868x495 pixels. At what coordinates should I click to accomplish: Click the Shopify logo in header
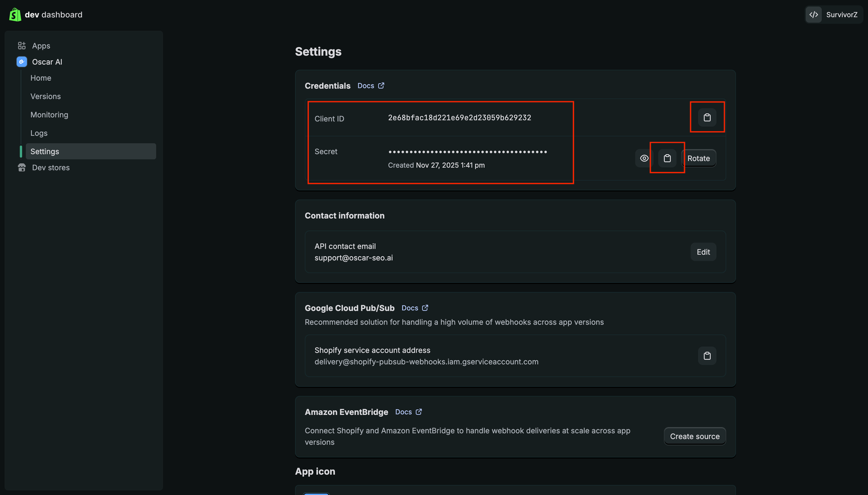point(15,15)
